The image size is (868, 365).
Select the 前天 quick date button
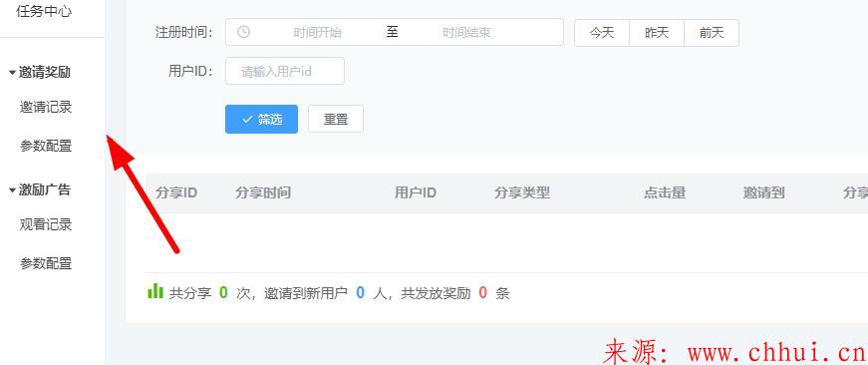point(712,33)
